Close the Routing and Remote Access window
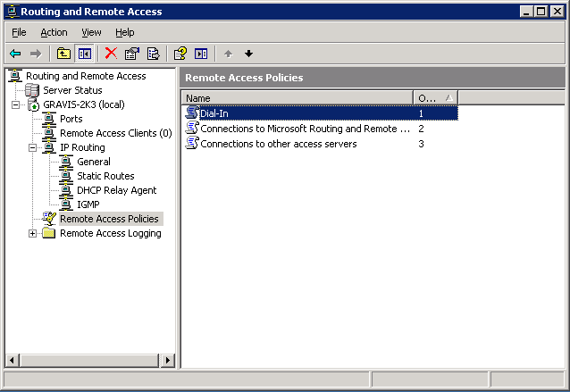This screenshot has height=392, width=570. point(557,12)
